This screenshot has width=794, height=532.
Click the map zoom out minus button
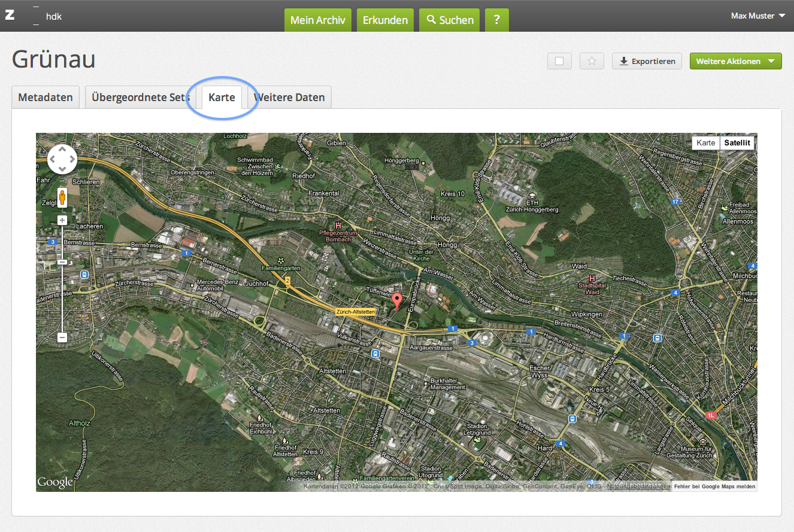point(62,338)
